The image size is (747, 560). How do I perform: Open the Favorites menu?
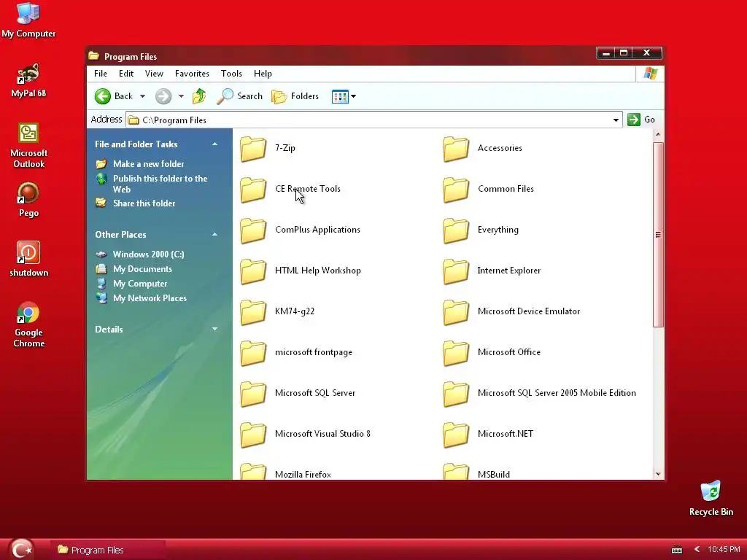click(x=192, y=74)
